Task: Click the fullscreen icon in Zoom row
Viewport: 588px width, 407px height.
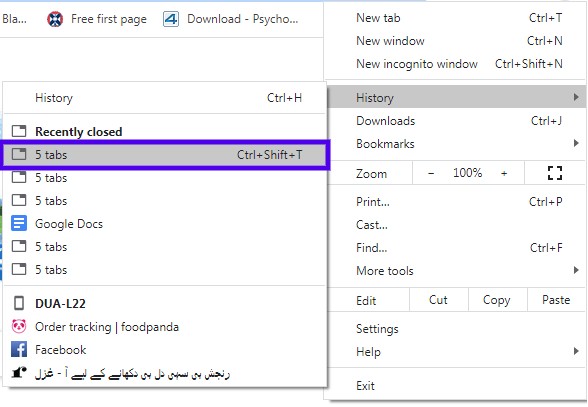Action: (x=555, y=173)
